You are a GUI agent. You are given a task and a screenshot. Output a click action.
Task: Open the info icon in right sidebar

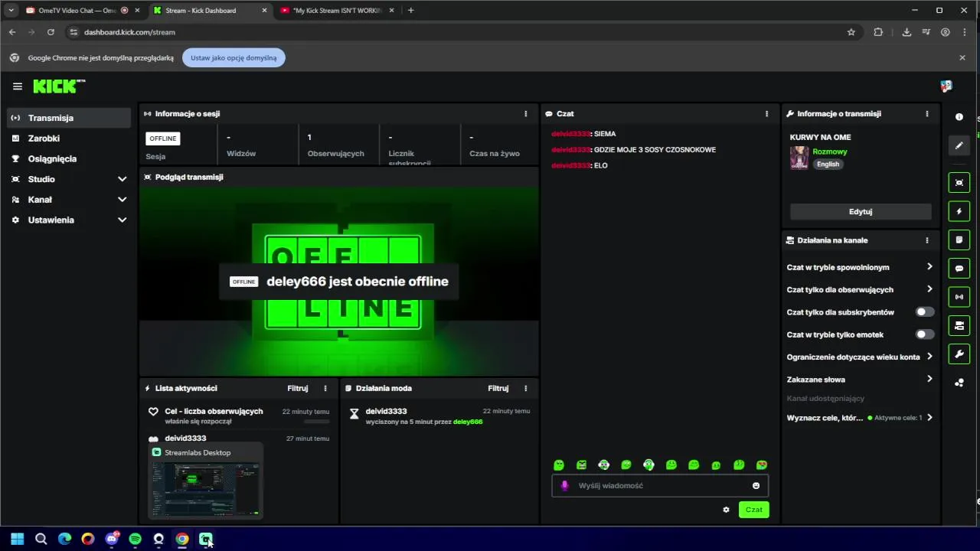pyautogui.click(x=959, y=117)
